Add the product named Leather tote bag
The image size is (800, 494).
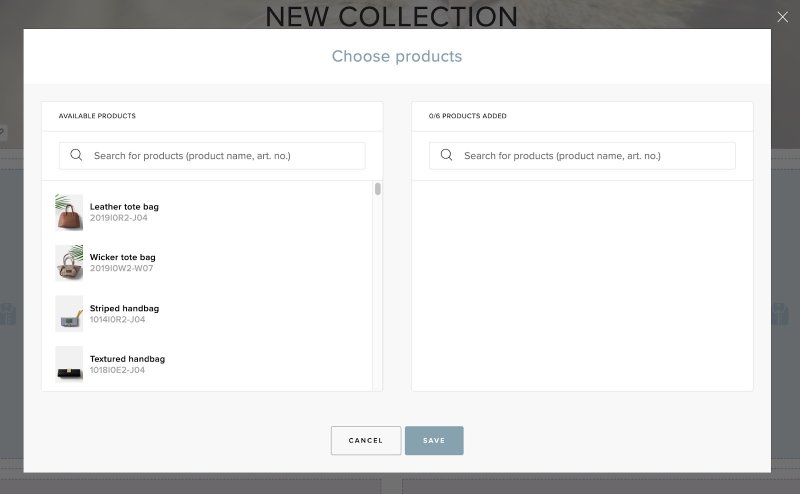click(x=124, y=207)
